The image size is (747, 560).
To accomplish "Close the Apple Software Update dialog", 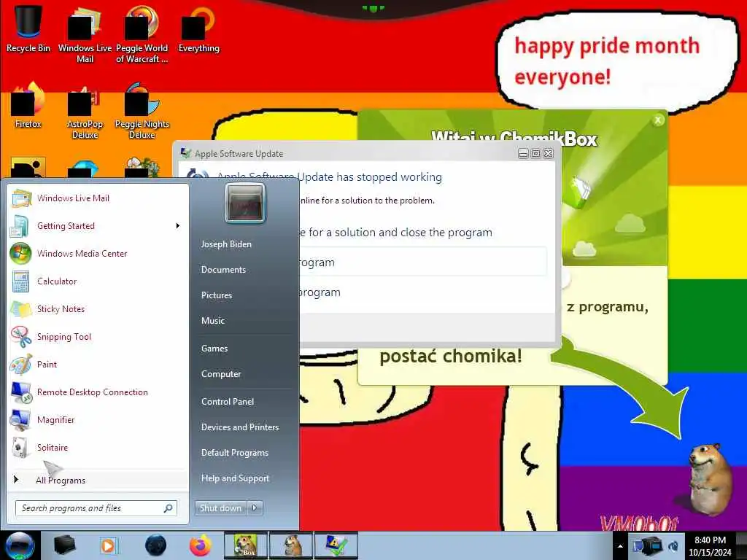I will click(x=549, y=153).
